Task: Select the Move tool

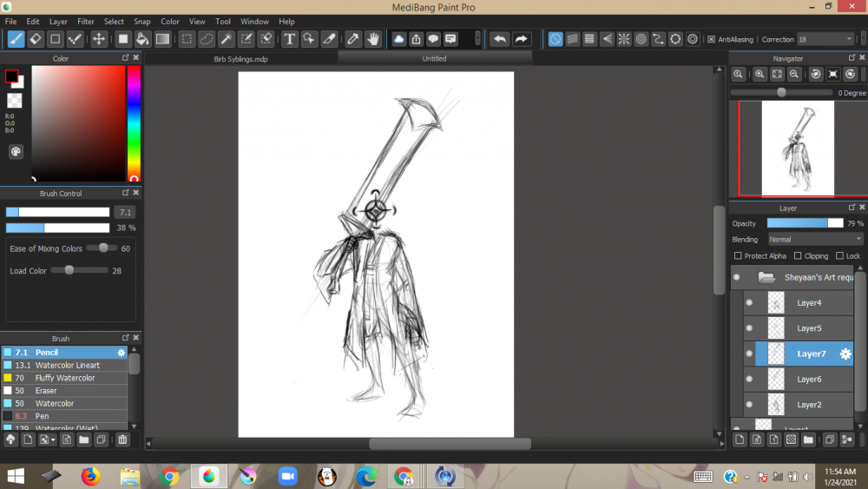Action: [x=99, y=39]
